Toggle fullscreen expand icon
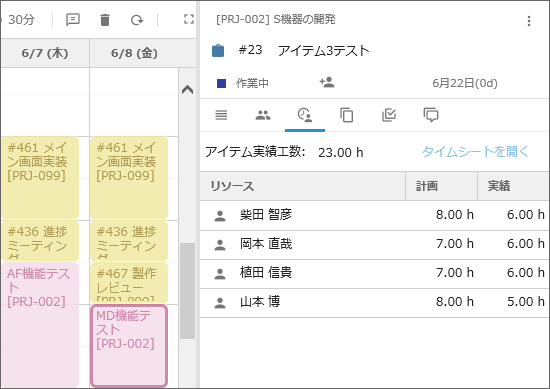550x389 pixels. (x=189, y=19)
